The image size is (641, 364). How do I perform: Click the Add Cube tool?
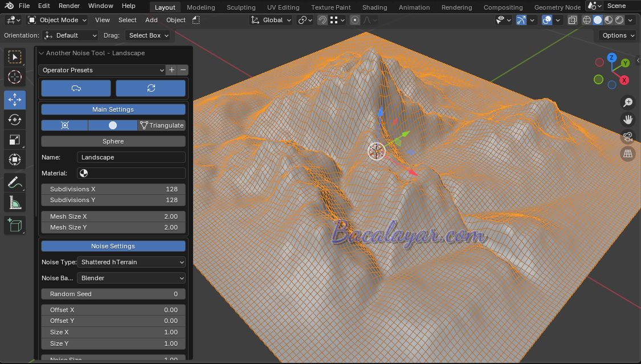pyautogui.click(x=15, y=225)
